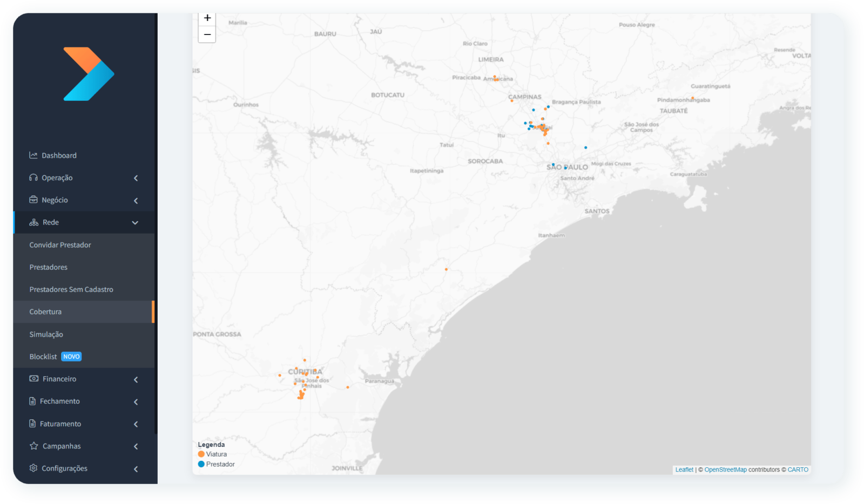This screenshot has width=864, height=504.
Task: Open the Blocklist submenu item
Action: pos(84,357)
